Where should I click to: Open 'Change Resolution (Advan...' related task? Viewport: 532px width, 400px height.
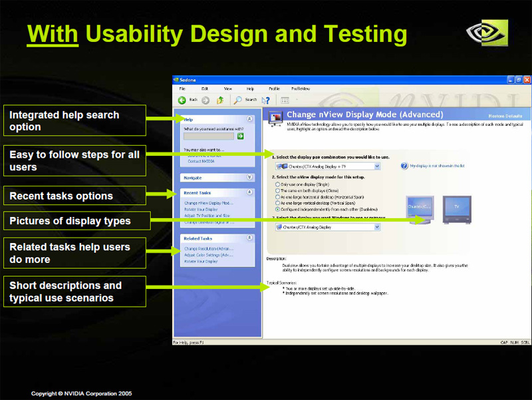click(x=209, y=248)
